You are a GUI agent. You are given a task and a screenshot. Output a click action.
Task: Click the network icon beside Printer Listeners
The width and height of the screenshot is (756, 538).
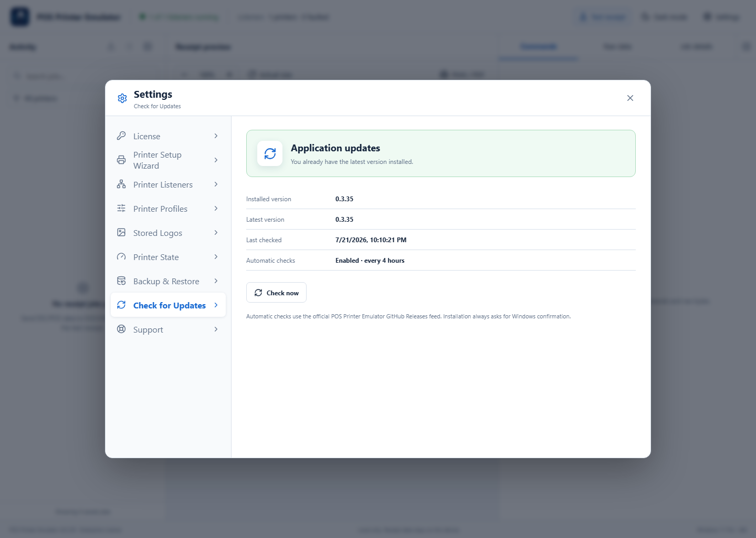(x=121, y=184)
